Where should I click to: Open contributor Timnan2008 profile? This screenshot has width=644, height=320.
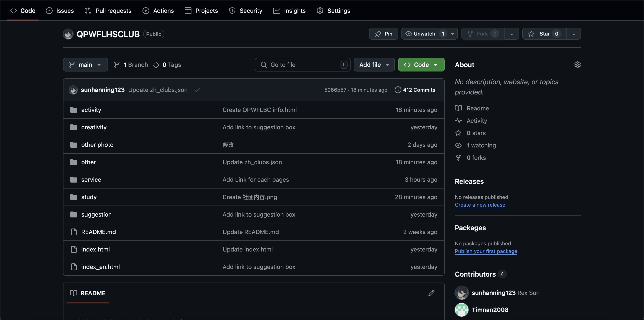490,310
